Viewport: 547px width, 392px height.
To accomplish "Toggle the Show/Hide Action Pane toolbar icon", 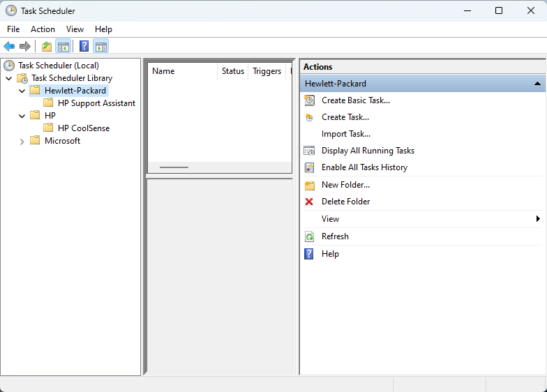I will pyautogui.click(x=101, y=46).
